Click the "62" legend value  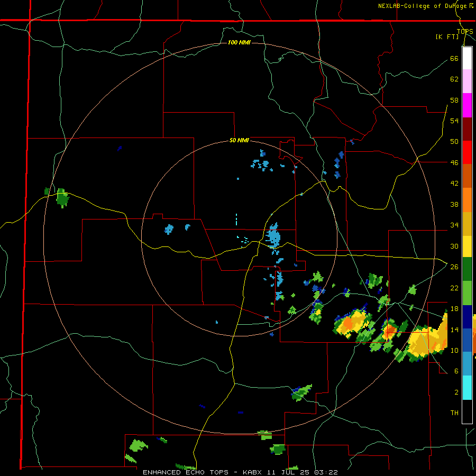tap(454, 79)
